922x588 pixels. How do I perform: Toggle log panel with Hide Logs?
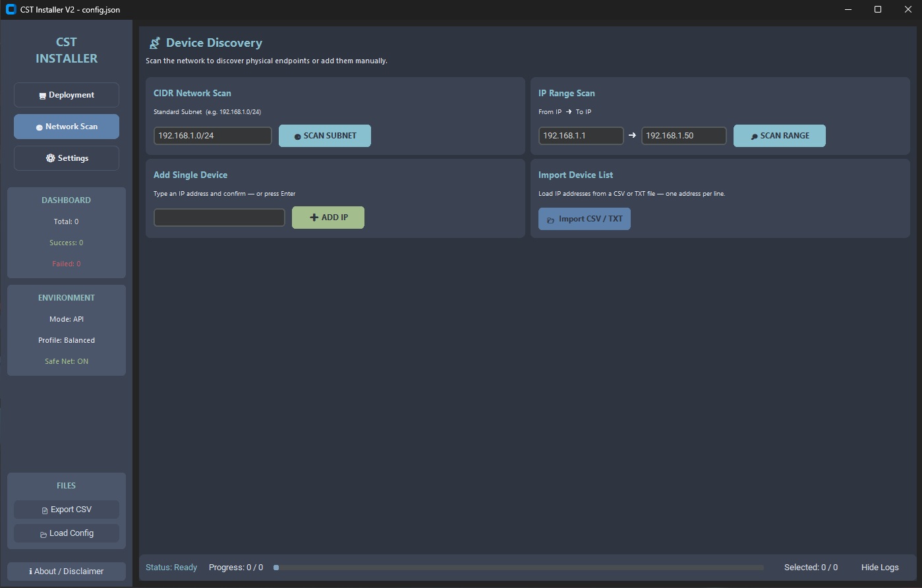point(880,568)
